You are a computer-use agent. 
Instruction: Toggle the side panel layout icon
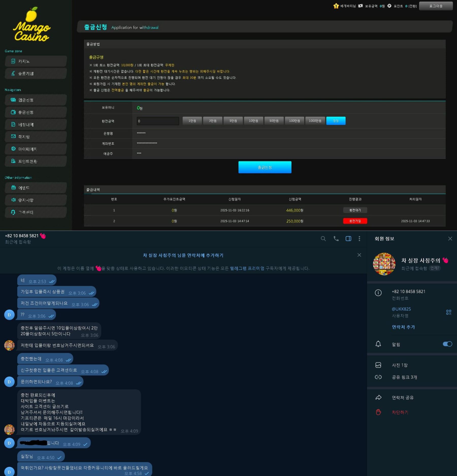348,239
